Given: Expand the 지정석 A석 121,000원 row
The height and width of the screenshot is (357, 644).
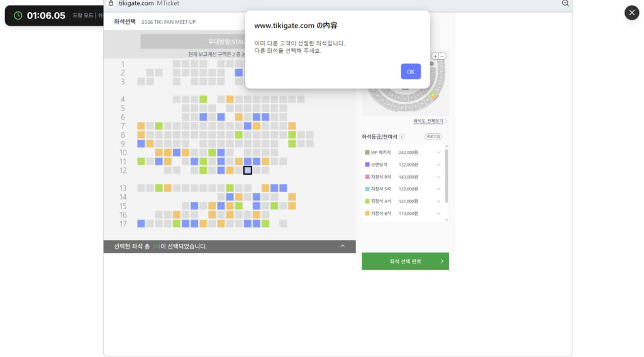Looking at the screenshot, I should point(438,201).
